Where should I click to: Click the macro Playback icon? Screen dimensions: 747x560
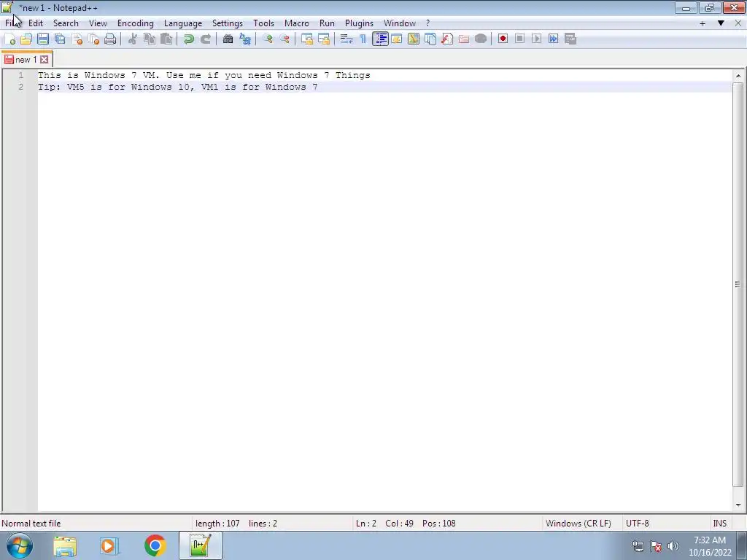tap(536, 39)
